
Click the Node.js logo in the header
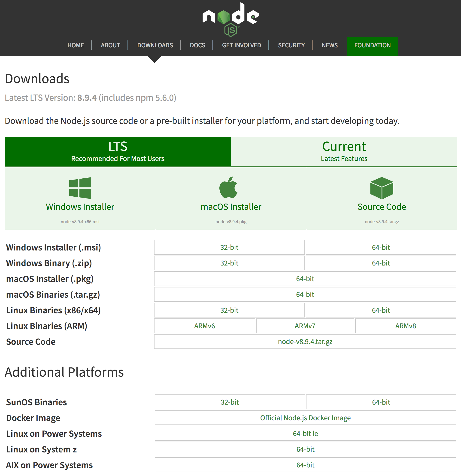tap(231, 19)
